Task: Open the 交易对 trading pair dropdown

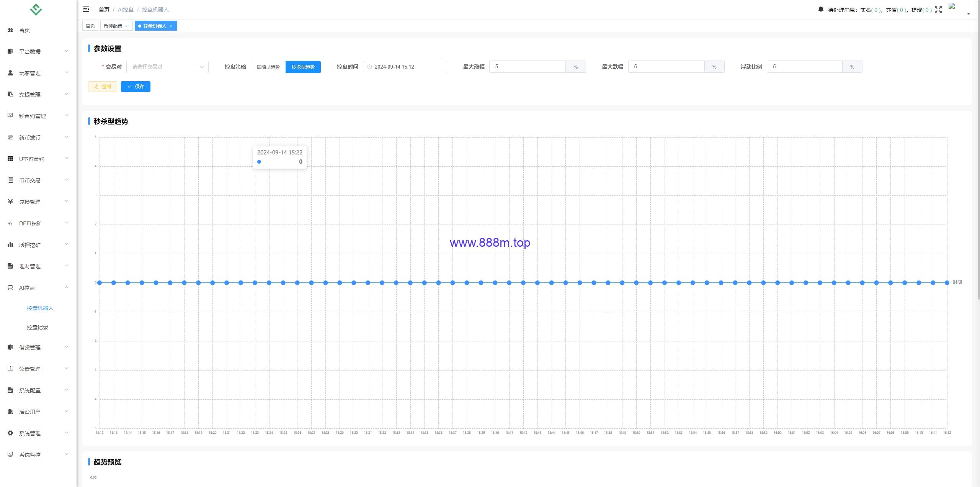Action: tap(167, 67)
